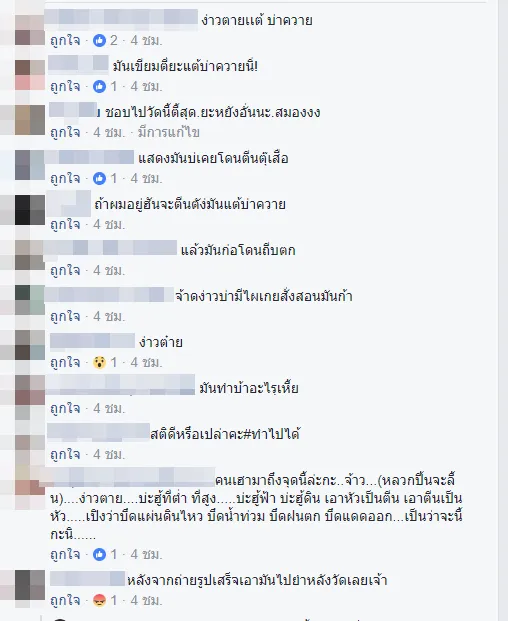The height and width of the screenshot is (621, 508).
Task: Click the avatar next to the last comment 'หลังจากถ่ายรูปเสร็จ'
Action: point(30,585)
